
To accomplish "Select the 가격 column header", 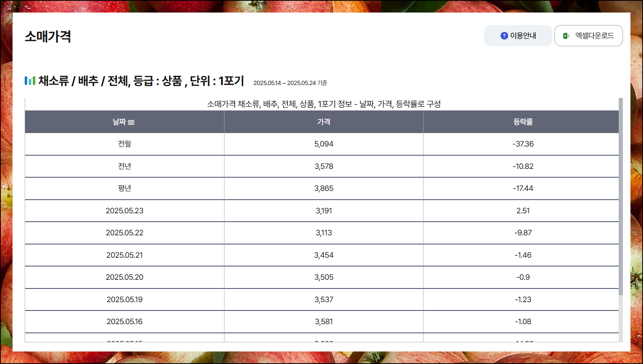I will (x=324, y=122).
